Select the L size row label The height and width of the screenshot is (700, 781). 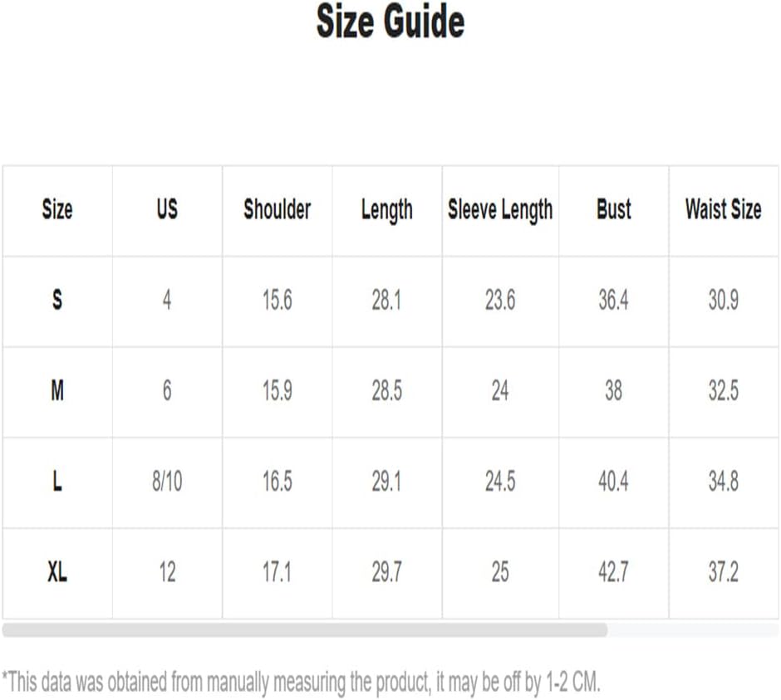tap(57, 482)
